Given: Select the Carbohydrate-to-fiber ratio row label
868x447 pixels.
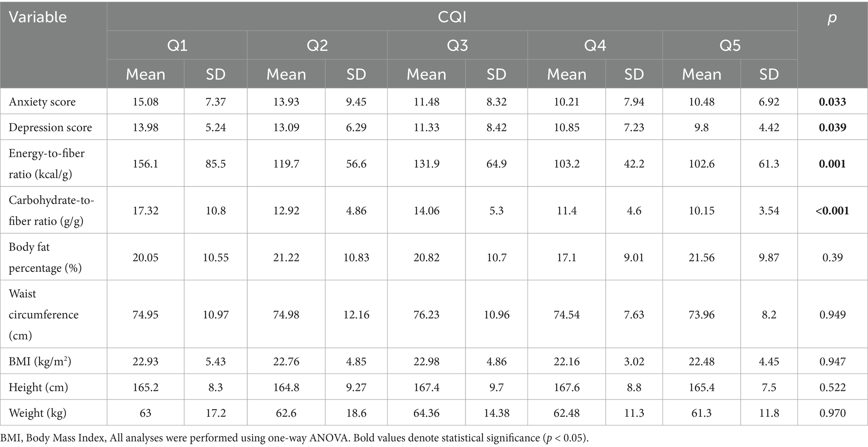Looking at the screenshot, I should pyautogui.click(x=51, y=210).
